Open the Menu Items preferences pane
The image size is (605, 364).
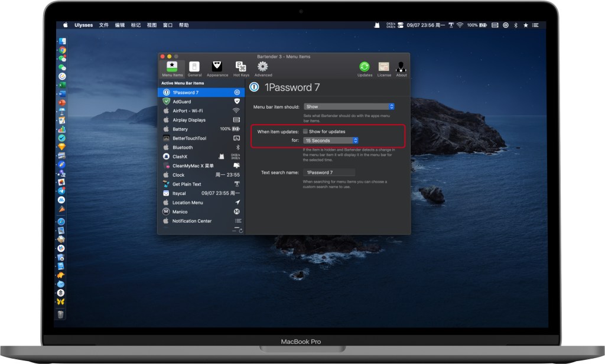172,69
